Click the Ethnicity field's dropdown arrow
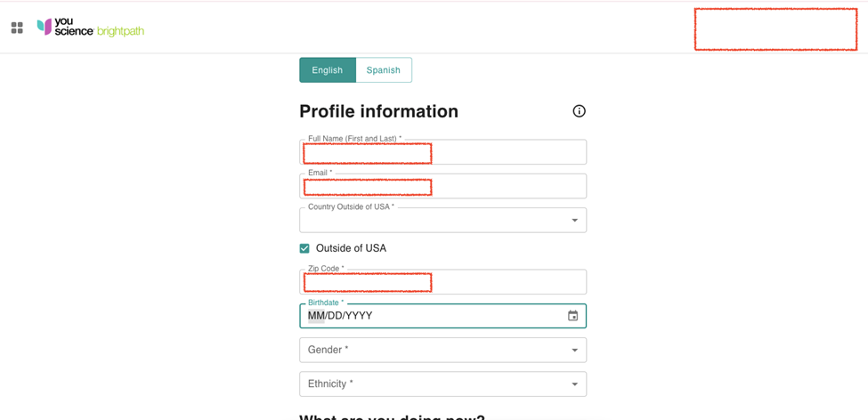Screen dimensions: 868x420 (574, 384)
